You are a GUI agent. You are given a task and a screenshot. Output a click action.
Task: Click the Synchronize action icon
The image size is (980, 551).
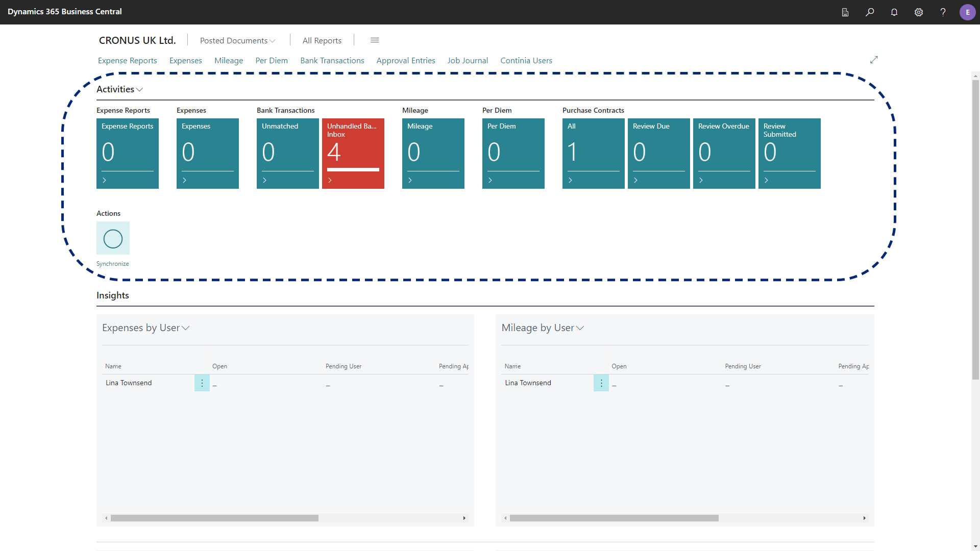coord(112,238)
